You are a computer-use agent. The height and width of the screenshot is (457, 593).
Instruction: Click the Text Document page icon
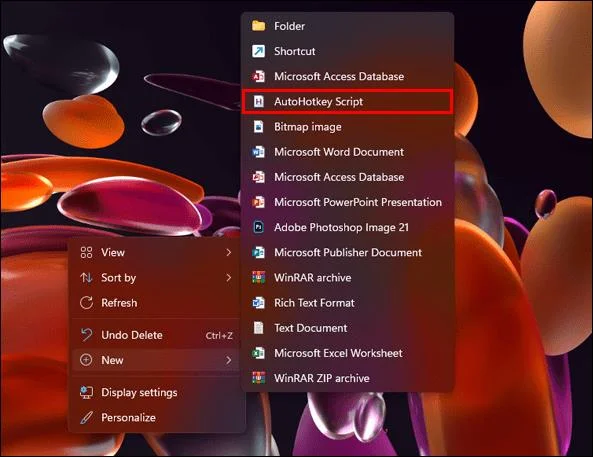(x=259, y=328)
